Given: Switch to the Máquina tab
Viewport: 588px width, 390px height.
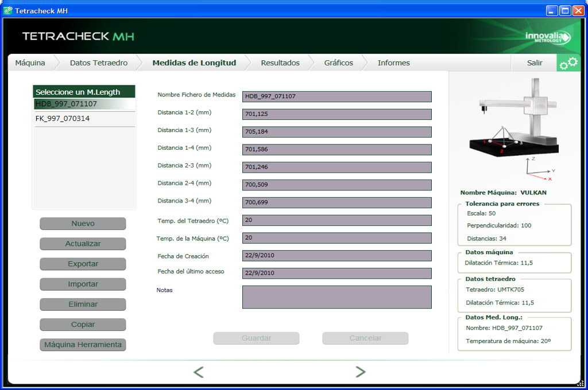Looking at the screenshot, I should [30, 63].
